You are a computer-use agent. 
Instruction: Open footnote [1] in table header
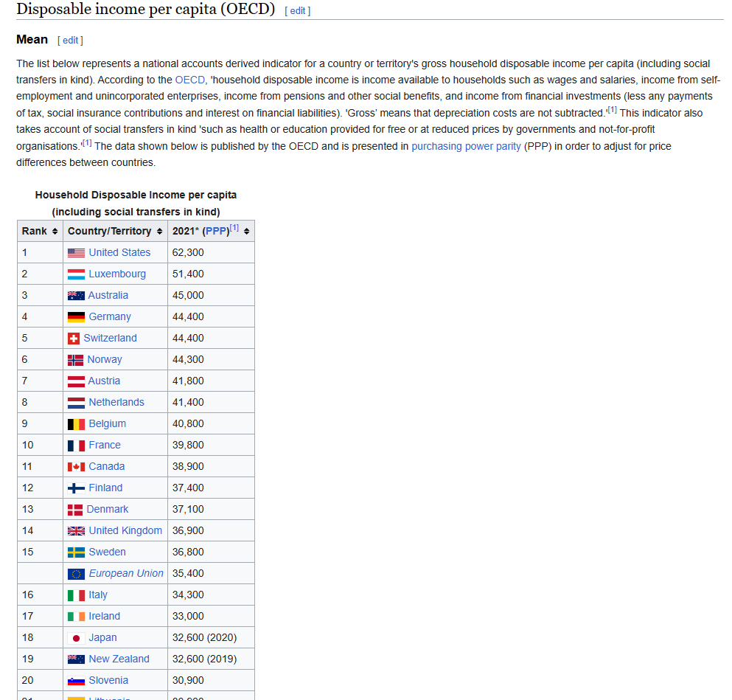tap(234, 228)
